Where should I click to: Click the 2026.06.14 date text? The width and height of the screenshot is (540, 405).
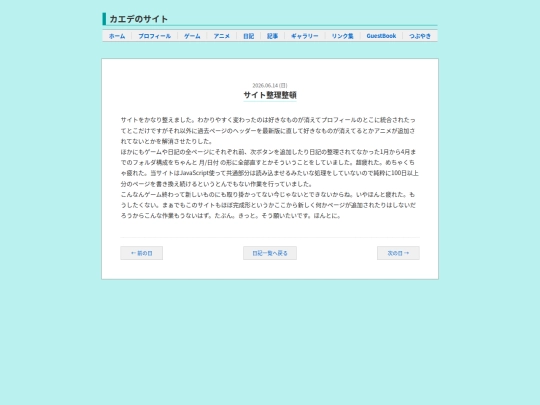270,85
